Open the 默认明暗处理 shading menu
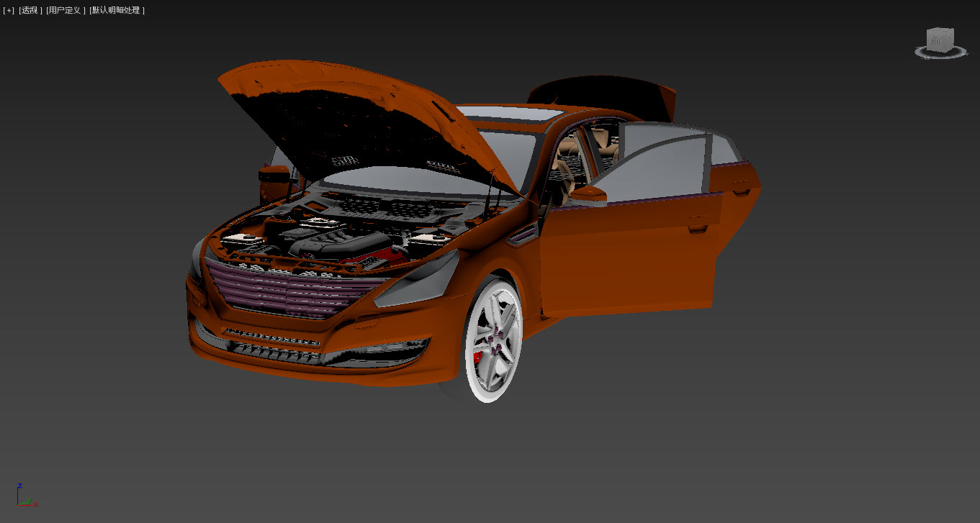980x523 pixels. click(117, 10)
